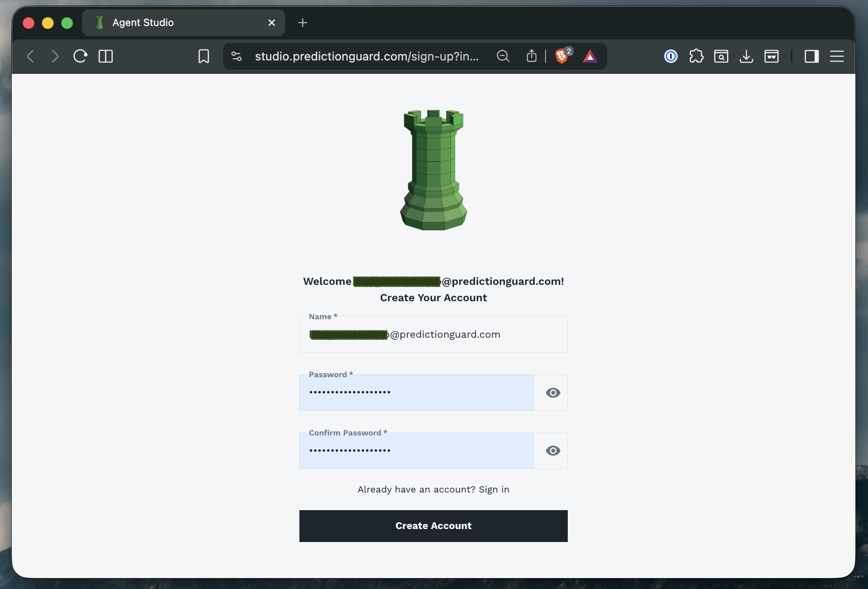The height and width of the screenshot is (589, 868).
Task: Switch to the Agent Studio tab
Action: (x=143, y=23)
